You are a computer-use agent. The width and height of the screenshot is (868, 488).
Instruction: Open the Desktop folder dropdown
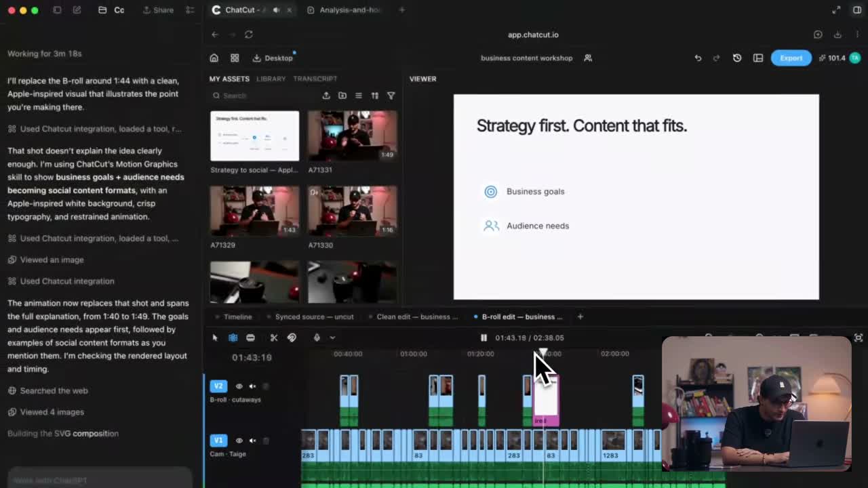point(273,58)
